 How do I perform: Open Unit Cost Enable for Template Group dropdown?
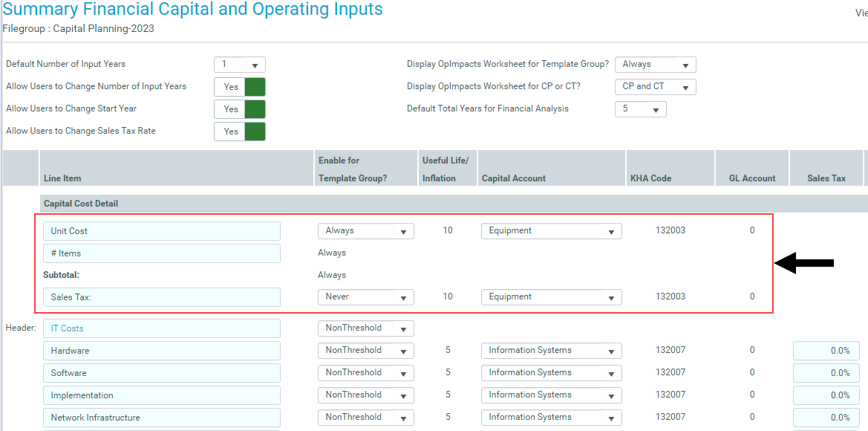(x=365, y=231)
